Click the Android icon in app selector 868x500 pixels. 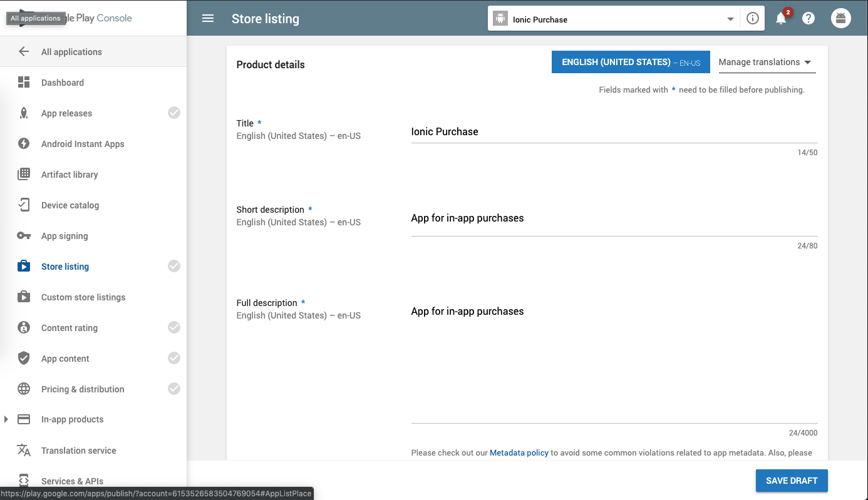[x=500, y=19]
